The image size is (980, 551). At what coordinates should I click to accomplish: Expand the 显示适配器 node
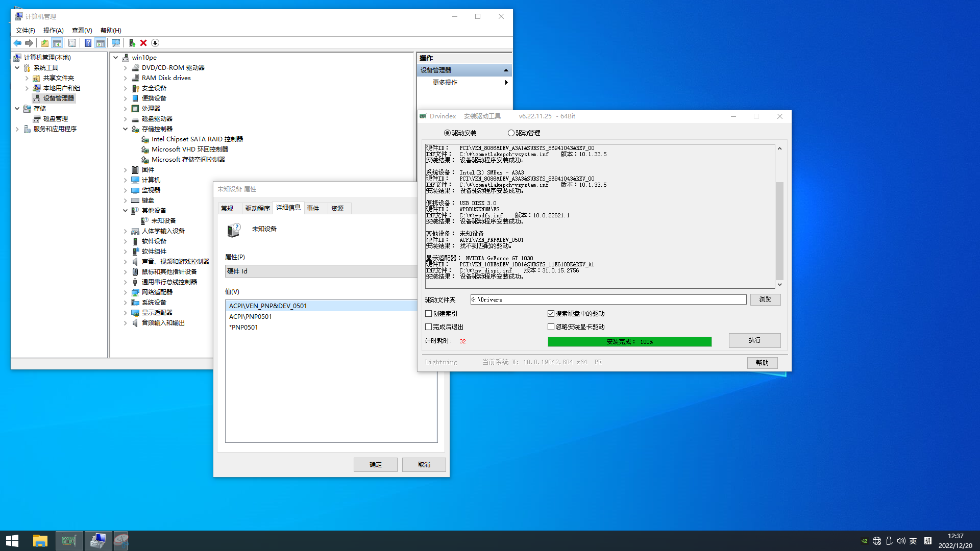pos(126,313)
